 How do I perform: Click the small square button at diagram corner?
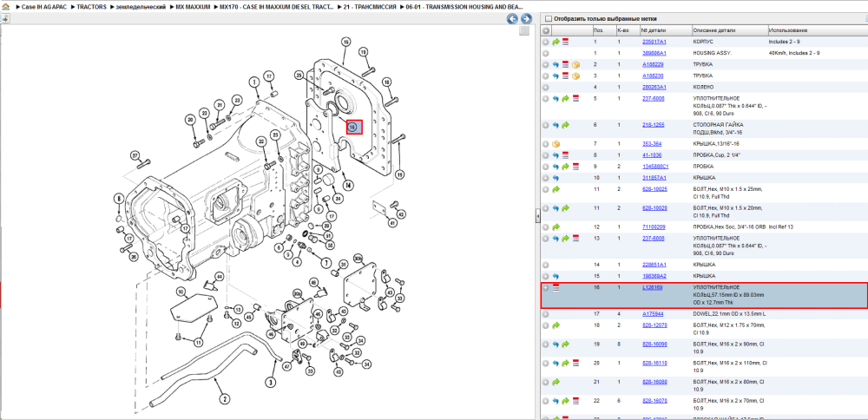click(x=524, y=31)
